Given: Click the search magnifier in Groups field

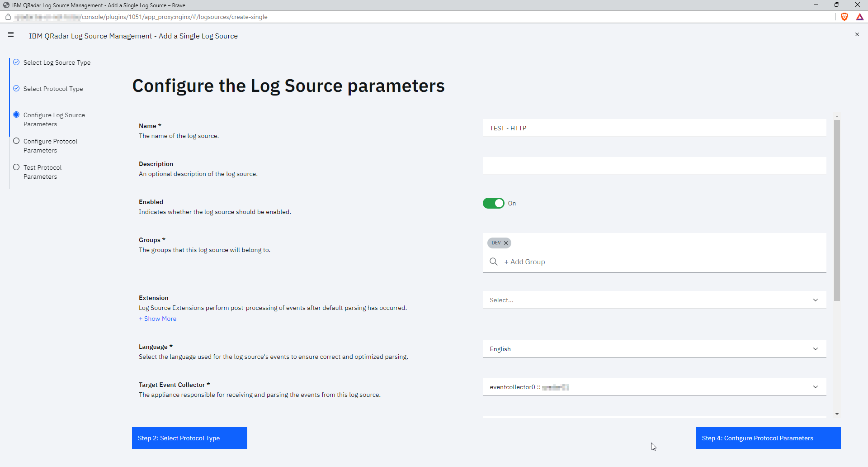Looking at the screenshot, I should coord(494,262).
